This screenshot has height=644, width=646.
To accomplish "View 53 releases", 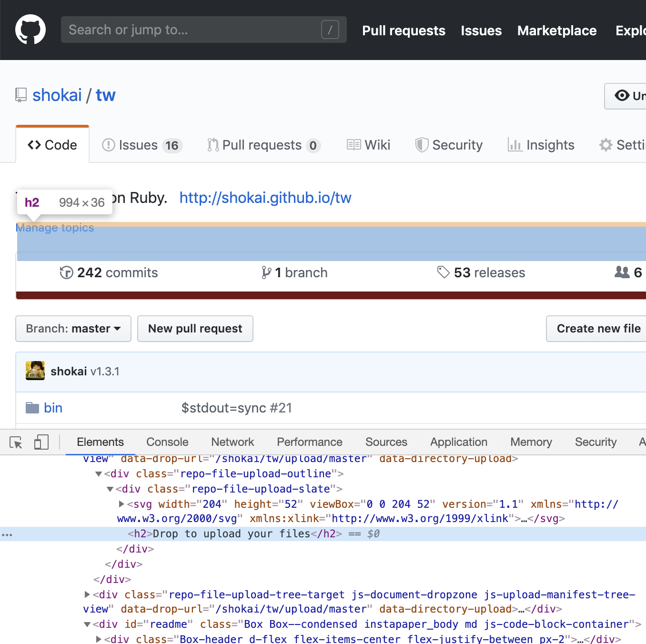I will pos(481,272).
